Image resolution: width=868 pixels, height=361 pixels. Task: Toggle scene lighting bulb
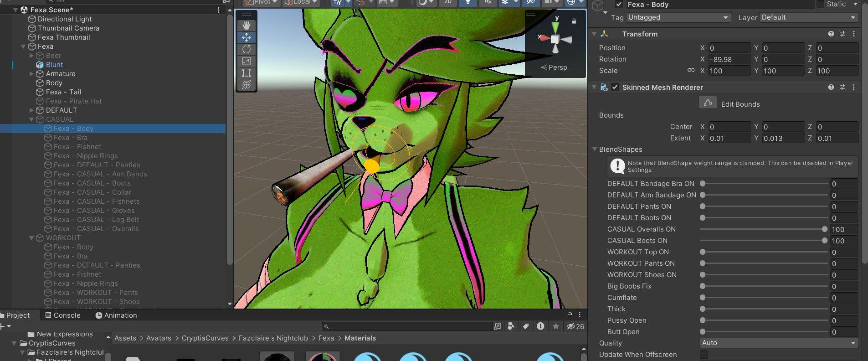click(x=467, y=2)
